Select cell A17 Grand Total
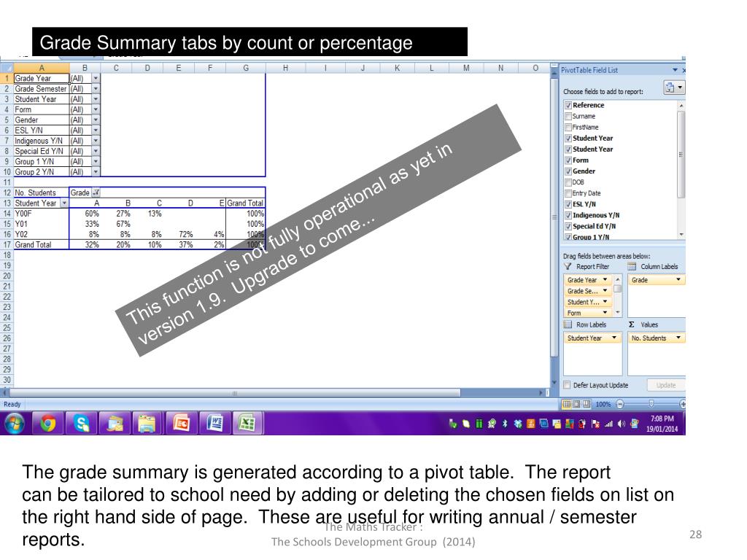The height and width of the screenshot is (560, 747). click(x=42, y=245)
